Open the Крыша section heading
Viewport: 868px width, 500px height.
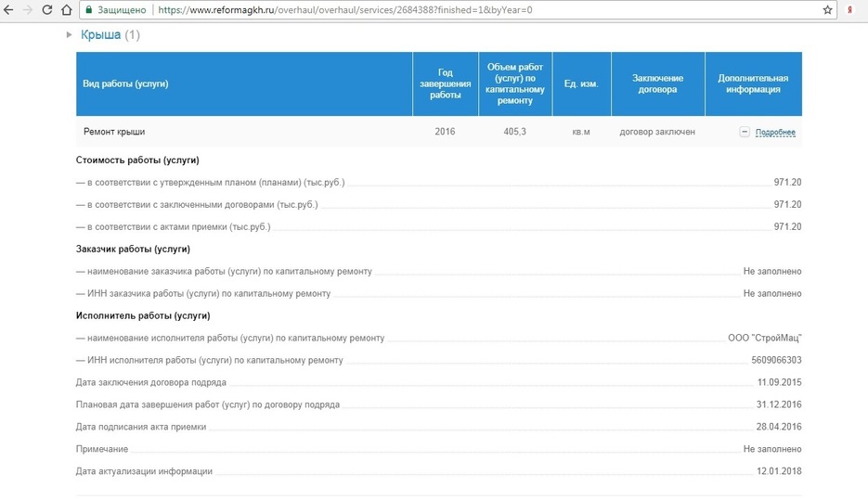click(x=100, y=35)
